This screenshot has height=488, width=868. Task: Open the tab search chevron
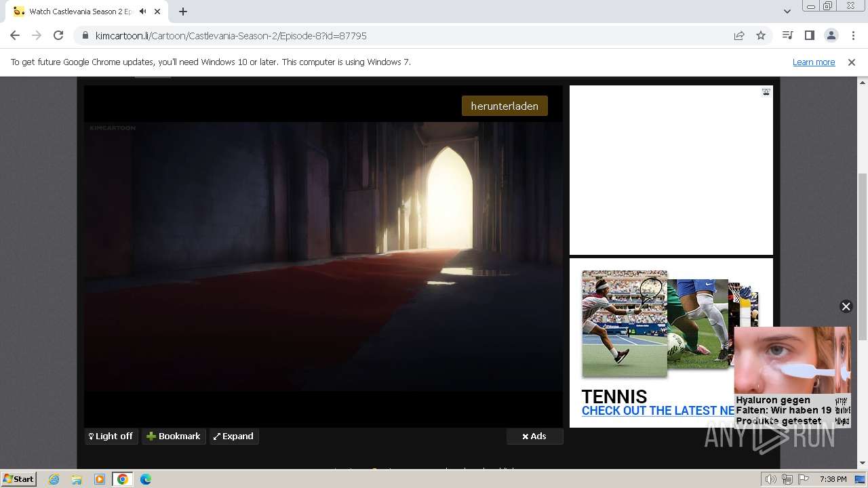787,12
